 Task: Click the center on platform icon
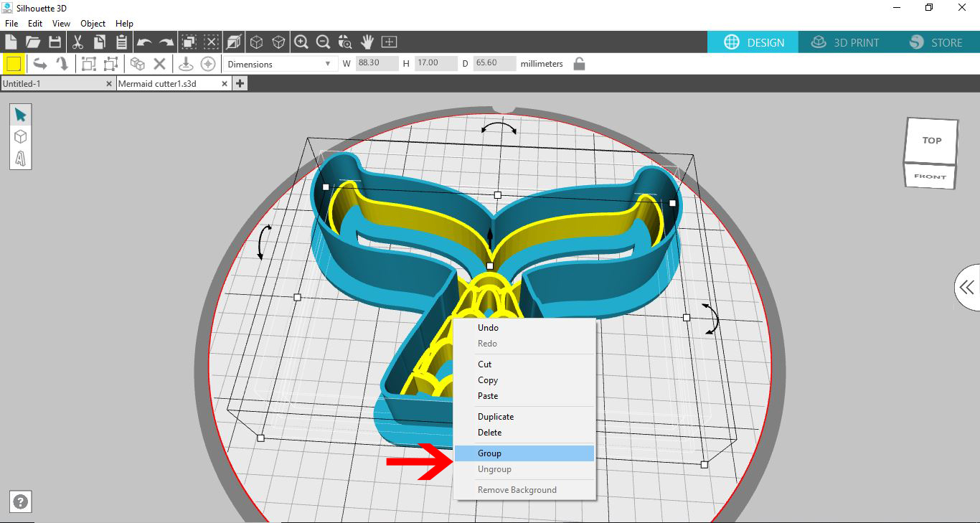(x=208, y=64)
